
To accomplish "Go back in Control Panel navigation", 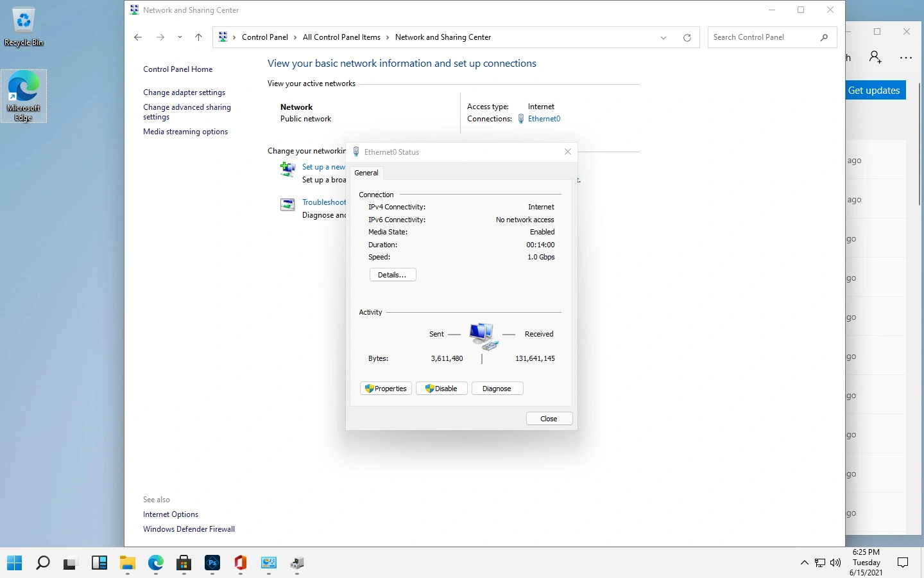I will click(137, 37).
